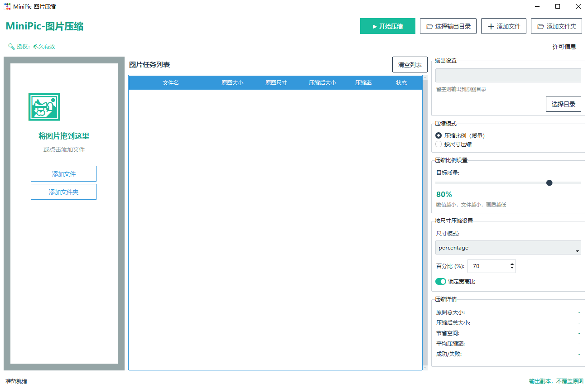Screen dimensions: 588x389
Task: Click the key icon beside 授权
Action: (11, 46)
